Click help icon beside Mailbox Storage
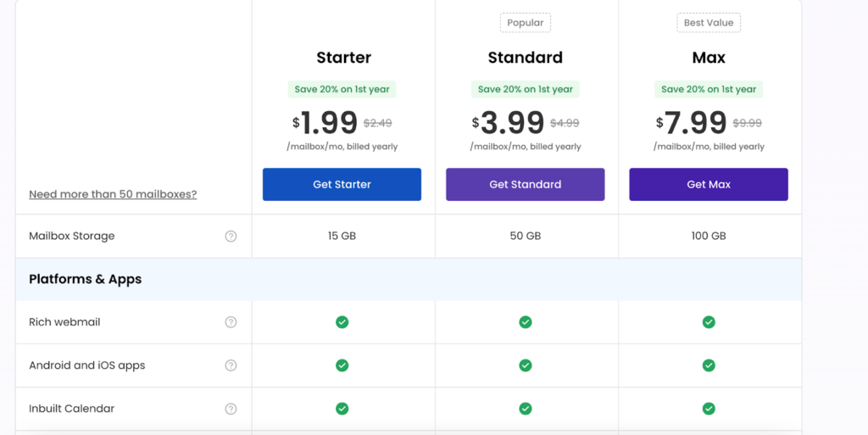 (x=231, y=237)
